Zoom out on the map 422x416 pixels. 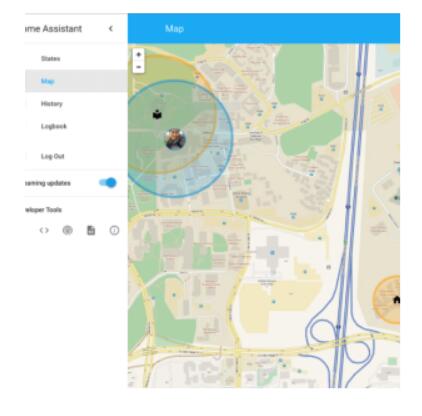pyautogui.click(x=139, y=67)
